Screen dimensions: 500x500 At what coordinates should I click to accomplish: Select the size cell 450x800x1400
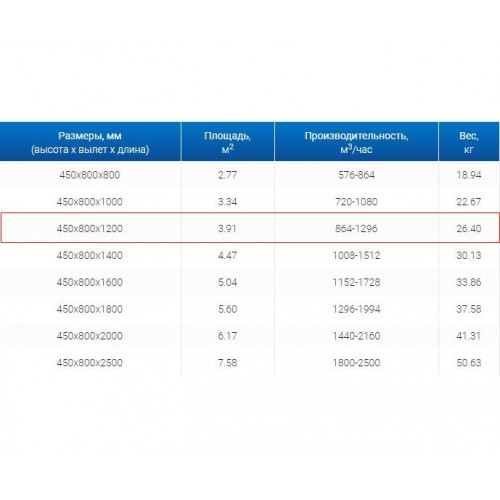click(90, 255)
